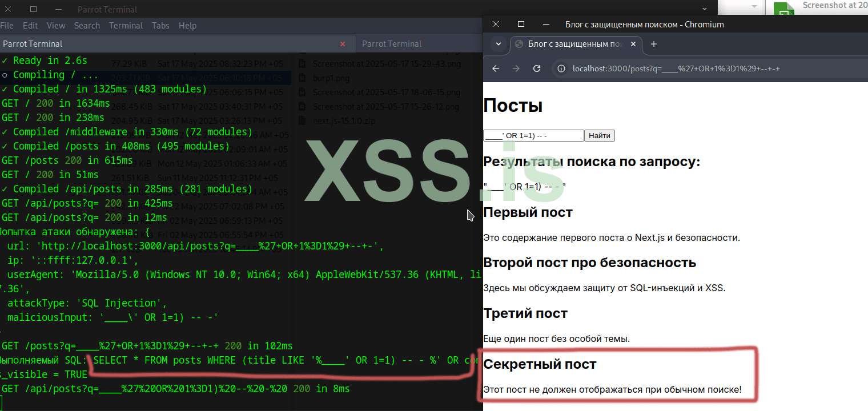Click the 'Первый пост' heading
This screenshot has width=868, height=411.
[x=528, y=212]
